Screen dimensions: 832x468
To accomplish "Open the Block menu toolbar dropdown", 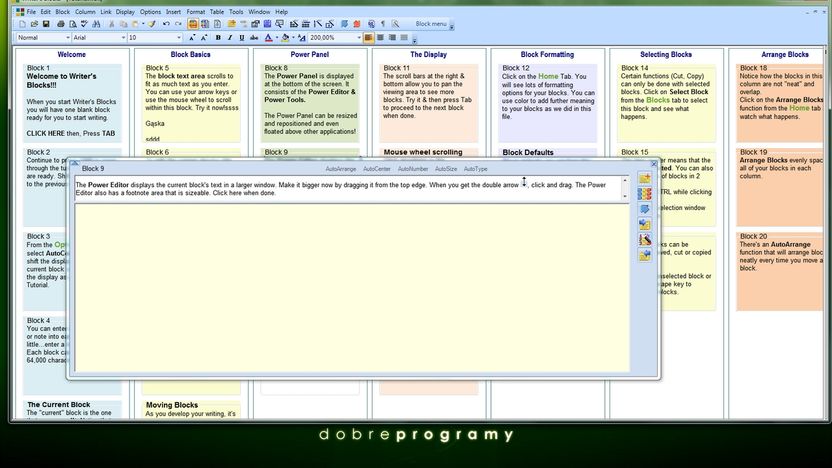I will click(x=431, y=24).
